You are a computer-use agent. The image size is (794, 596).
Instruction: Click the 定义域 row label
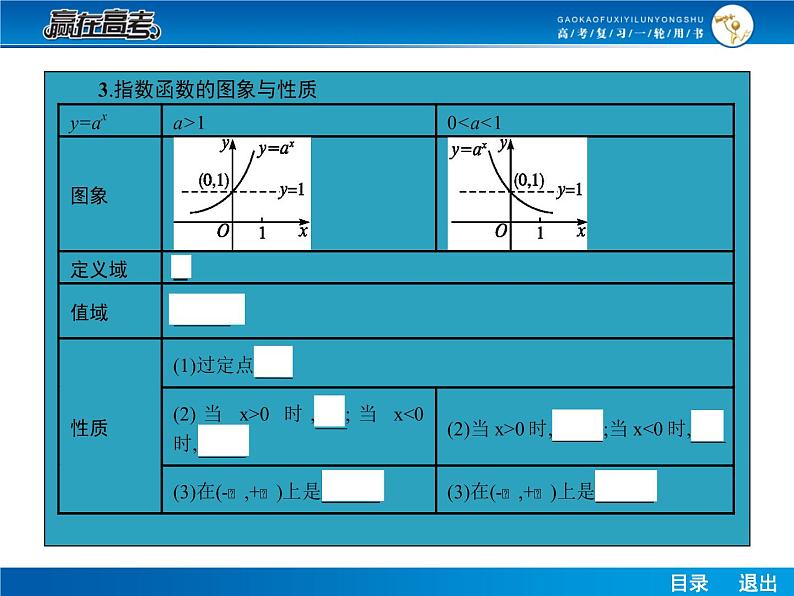tap(99, 269)
